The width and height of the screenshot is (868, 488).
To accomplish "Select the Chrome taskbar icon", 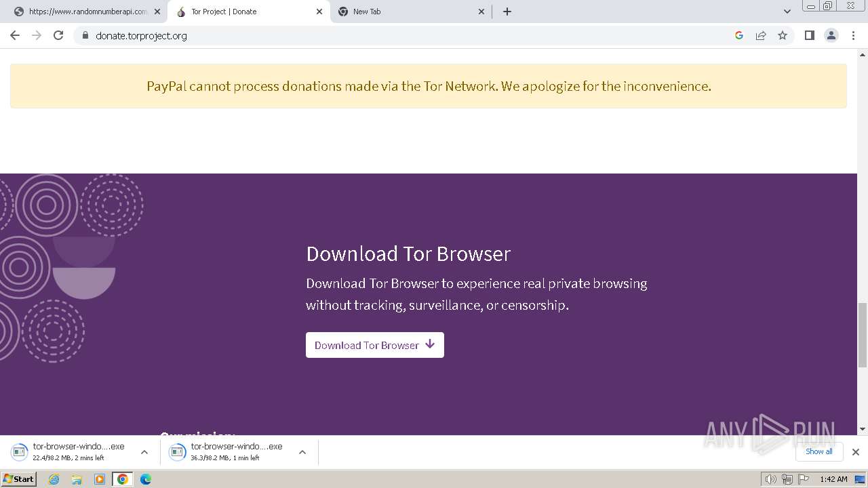I will tap(123, 479).
